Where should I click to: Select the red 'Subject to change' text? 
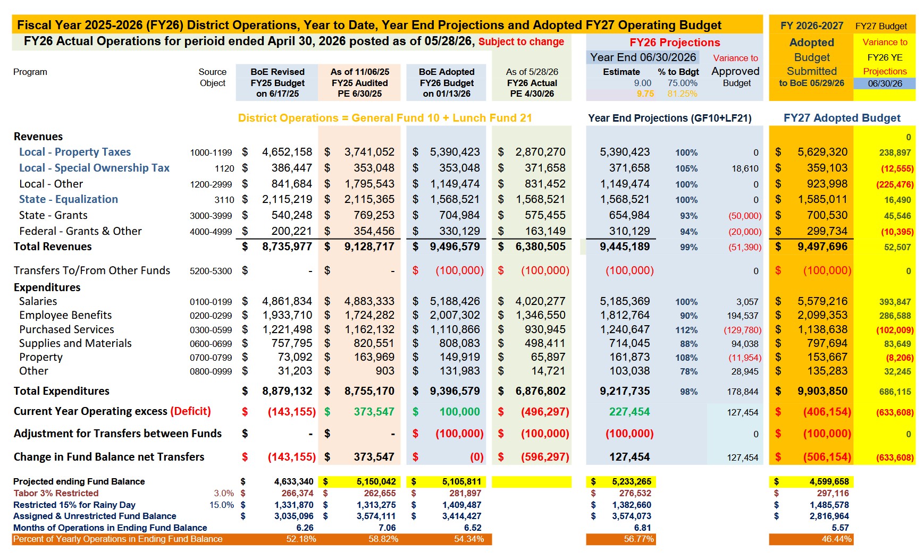pyautogui.click(x=521, y=41)
